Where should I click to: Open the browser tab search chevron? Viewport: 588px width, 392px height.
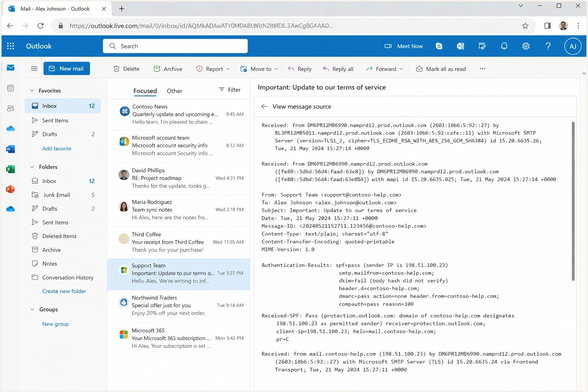pyautogui.click(x=521, y=6)
